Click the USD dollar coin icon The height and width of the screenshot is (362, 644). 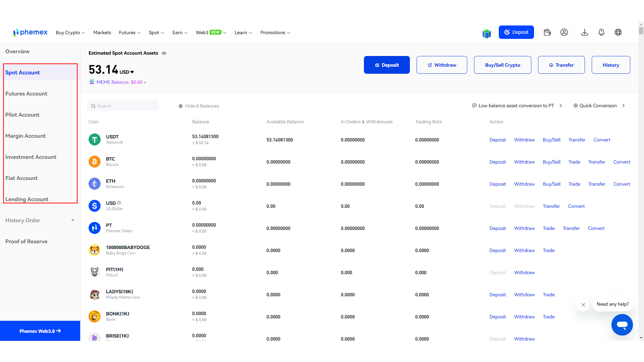(95, 206)
